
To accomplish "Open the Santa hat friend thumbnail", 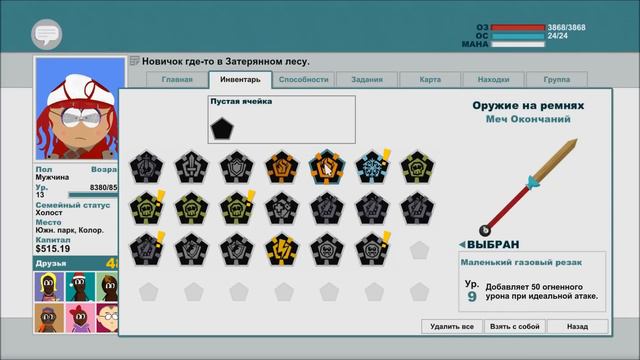I will (80, 287).
